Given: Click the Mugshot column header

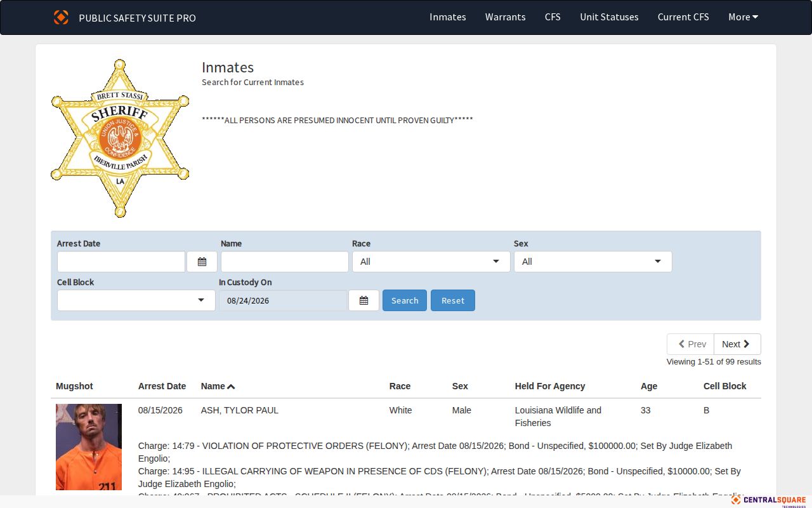Looking at the screenshot, I should pyautogui.click(x=74, y=386).
